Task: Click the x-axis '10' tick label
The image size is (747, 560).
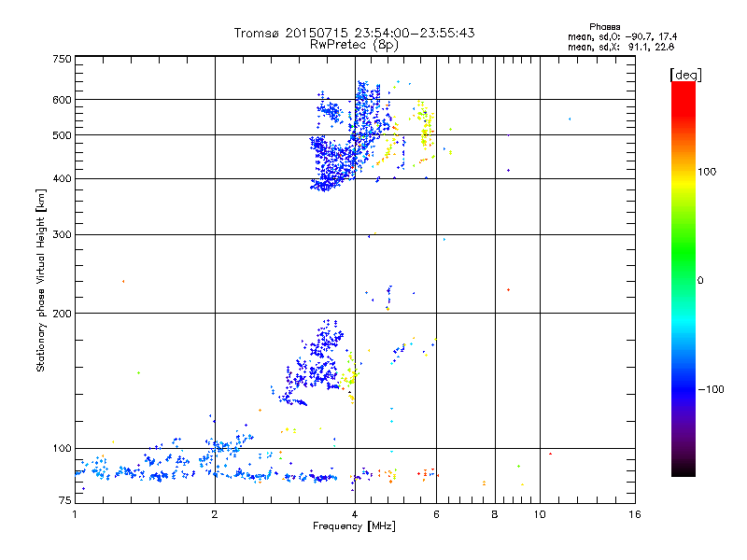Action: pyautogui.click(x=540, y=514)
